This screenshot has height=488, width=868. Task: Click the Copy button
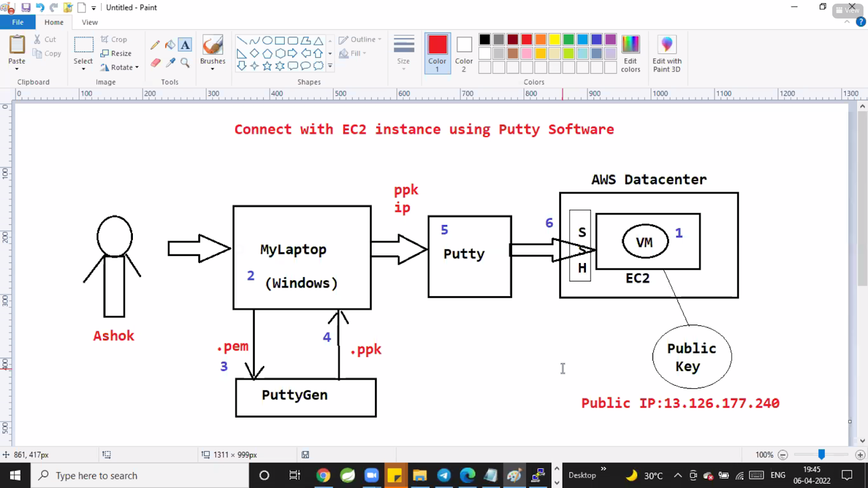coord(47,54)
